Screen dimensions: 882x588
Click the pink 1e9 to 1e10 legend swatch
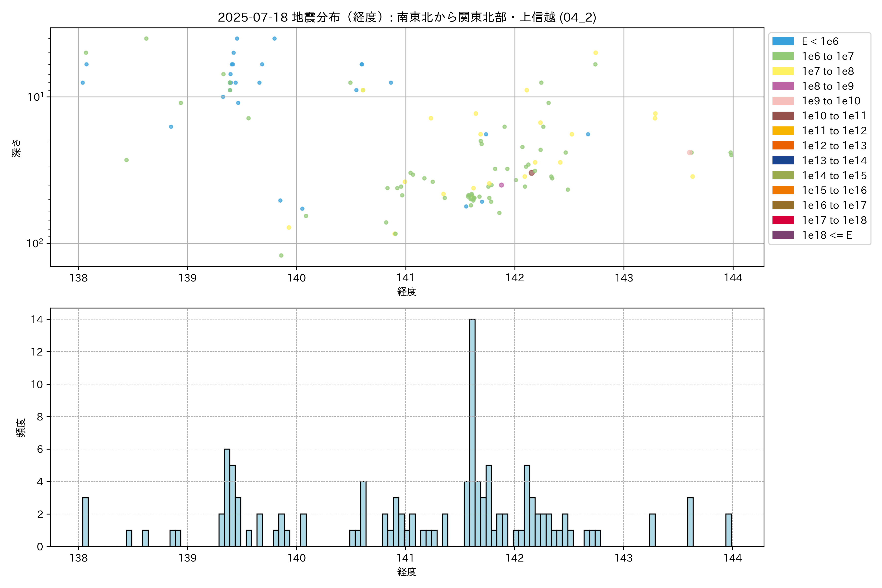pos(783,101)
